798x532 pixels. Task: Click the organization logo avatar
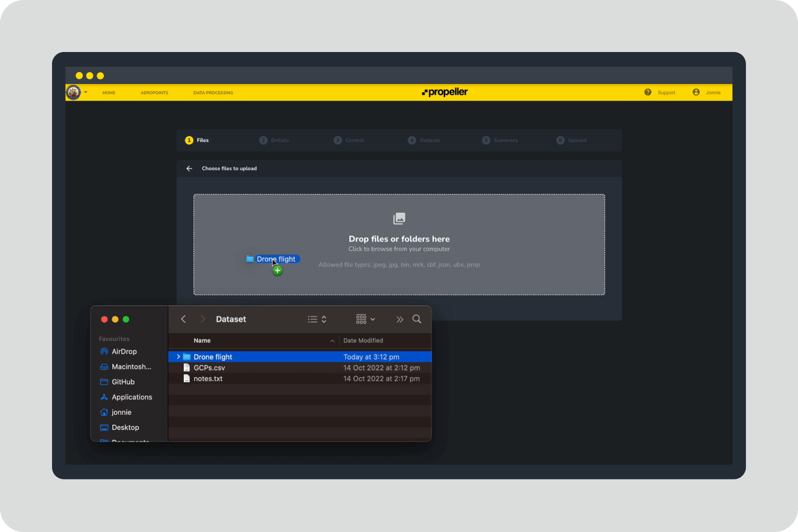click(x=74, y=92)
